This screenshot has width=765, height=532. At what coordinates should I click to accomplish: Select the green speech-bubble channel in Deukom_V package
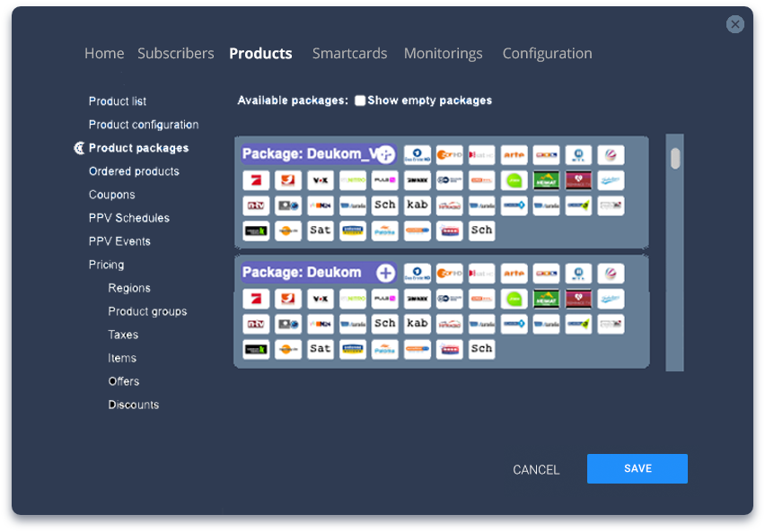(x=514, y=180)
